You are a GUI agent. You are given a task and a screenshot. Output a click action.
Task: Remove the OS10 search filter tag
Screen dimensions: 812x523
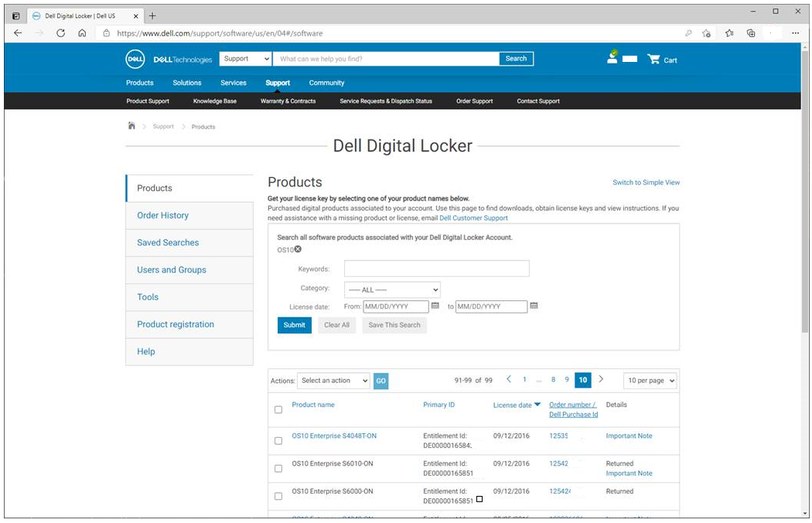298,249
